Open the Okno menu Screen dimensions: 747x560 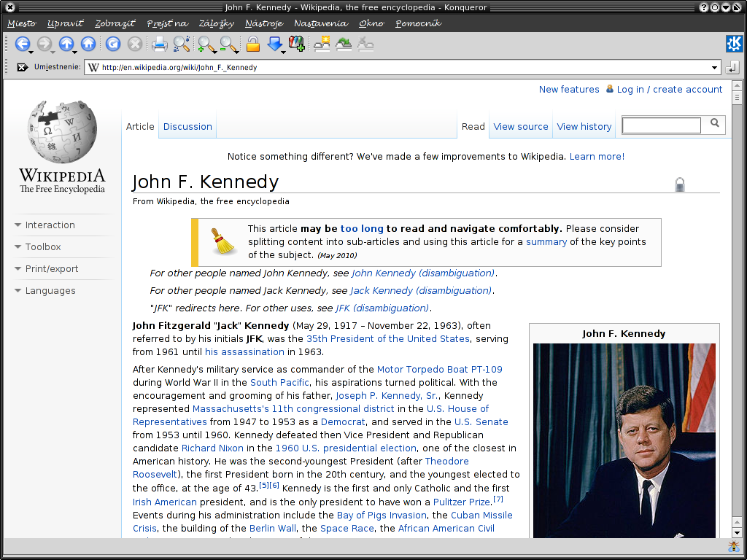pyautogui.click(x=371, y=23)
